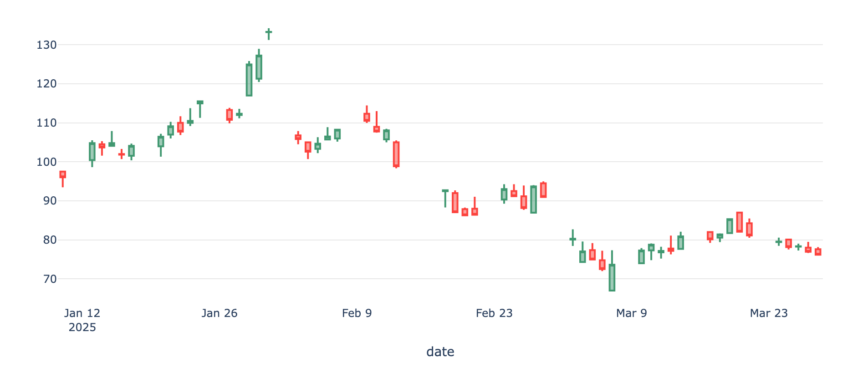The width and height of the screenshot is (868, 368).
Task: Click the 80 y-axis tick label
Action: [50, 240]
